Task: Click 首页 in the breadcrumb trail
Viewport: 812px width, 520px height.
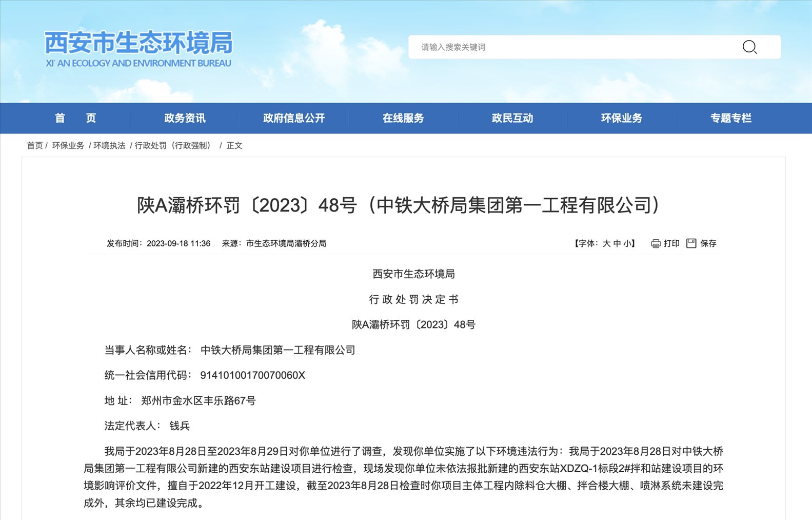Action: tap(35, 146)
